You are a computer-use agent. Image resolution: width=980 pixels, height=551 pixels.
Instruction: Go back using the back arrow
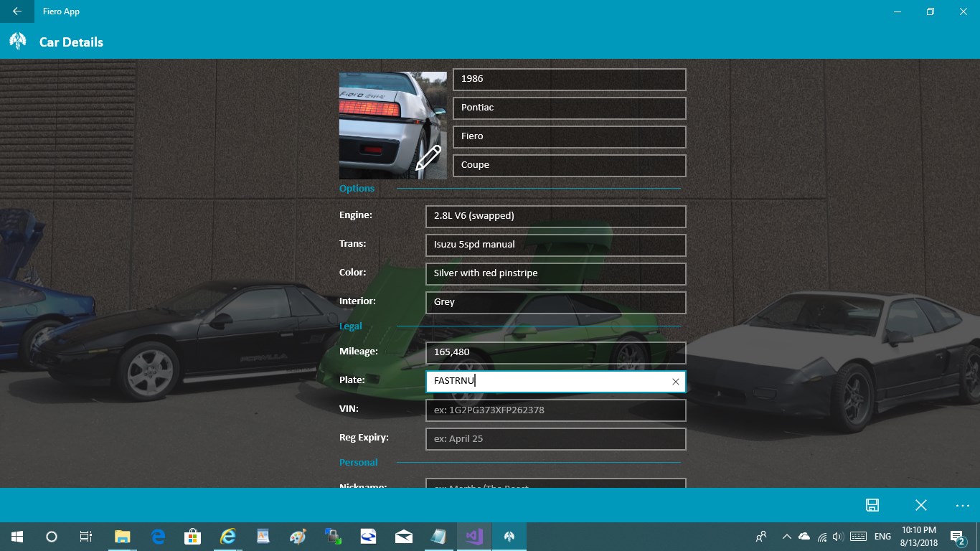(x=17, y=11)
